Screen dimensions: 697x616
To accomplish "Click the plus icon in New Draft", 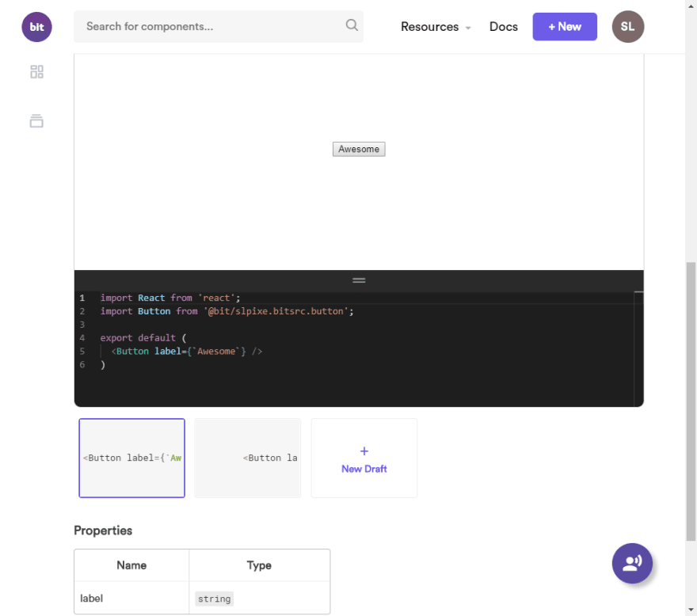I will (364, 451).
